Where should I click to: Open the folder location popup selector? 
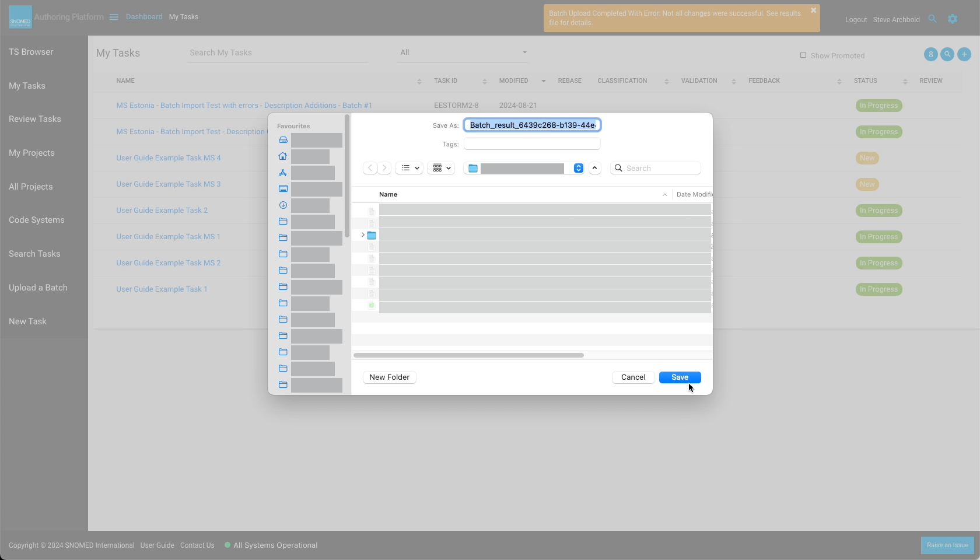[x=524, y=168]
